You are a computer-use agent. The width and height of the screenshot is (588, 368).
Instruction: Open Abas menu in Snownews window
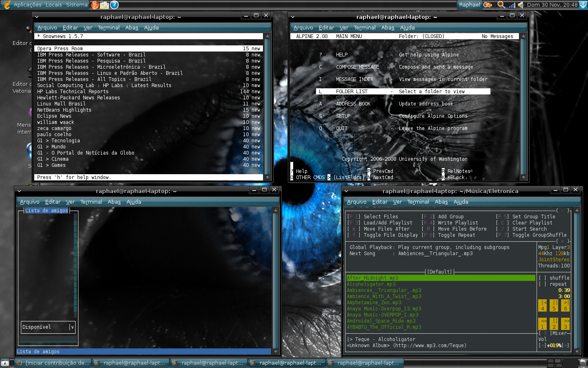132,28
